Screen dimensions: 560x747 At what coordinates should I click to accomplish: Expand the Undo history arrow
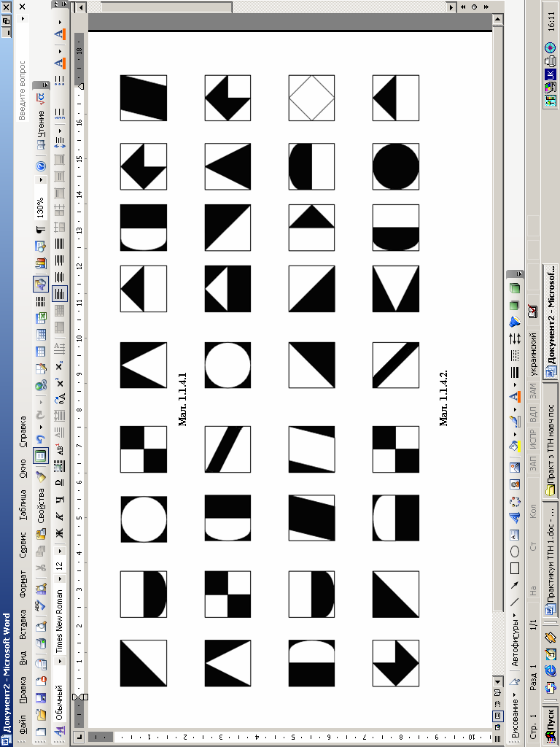point(41,427)
